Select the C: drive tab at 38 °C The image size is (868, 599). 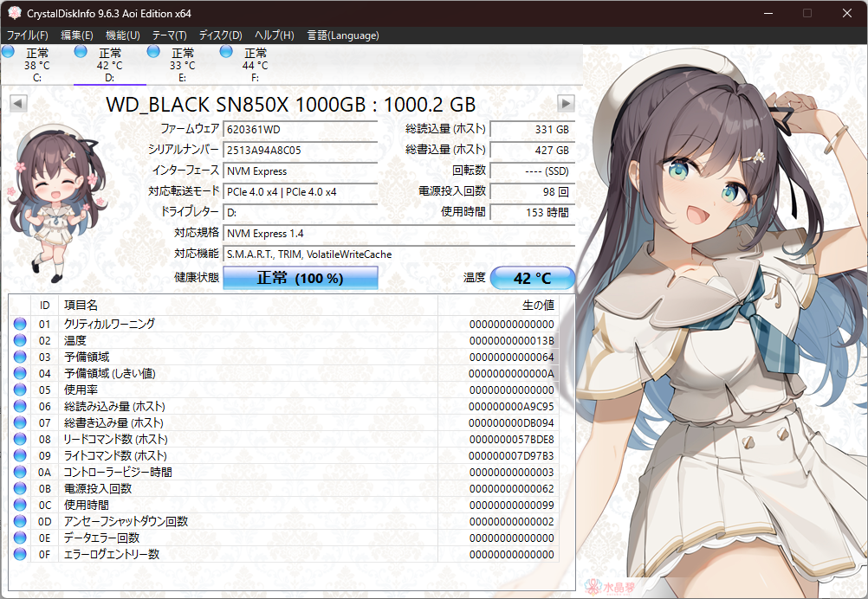pos(37,65)
